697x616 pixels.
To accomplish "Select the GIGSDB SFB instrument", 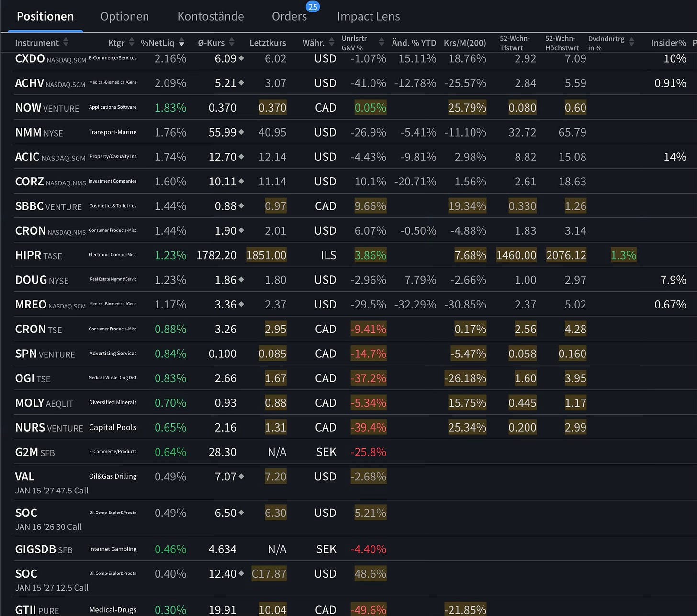I will pyautogui.click(x=44, y=549).
